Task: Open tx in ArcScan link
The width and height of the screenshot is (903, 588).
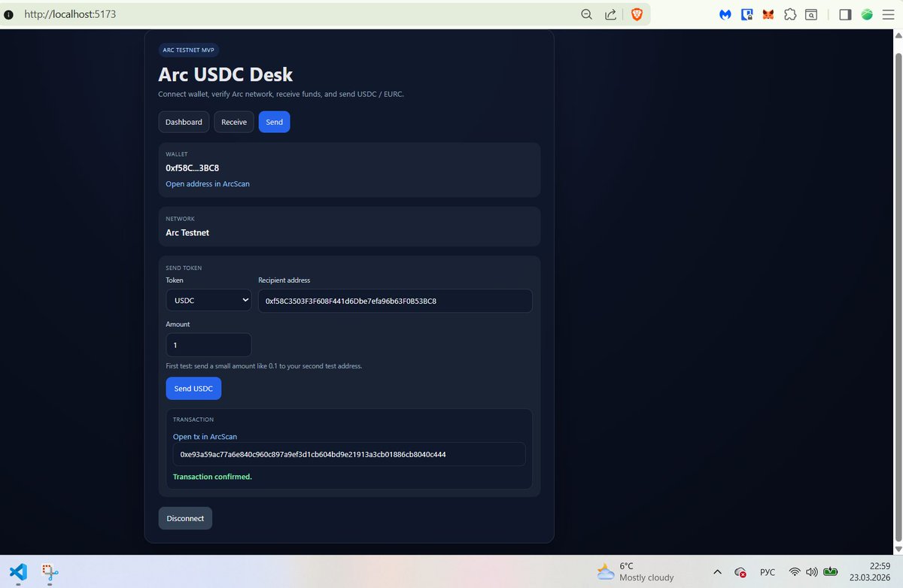Action: click(x=205, y=436)
